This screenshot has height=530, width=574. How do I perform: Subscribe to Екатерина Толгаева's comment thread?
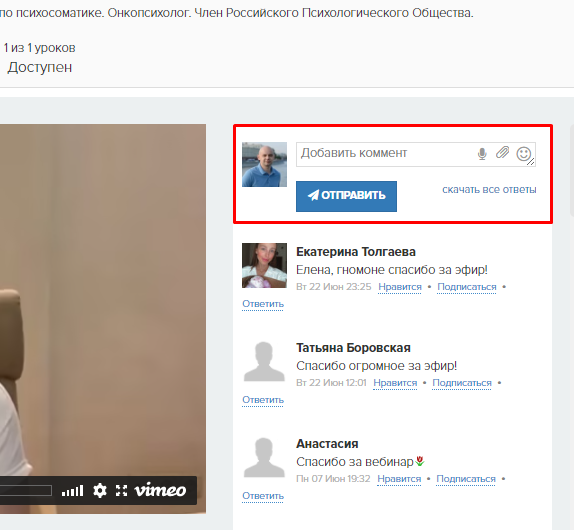pos(467,287)
